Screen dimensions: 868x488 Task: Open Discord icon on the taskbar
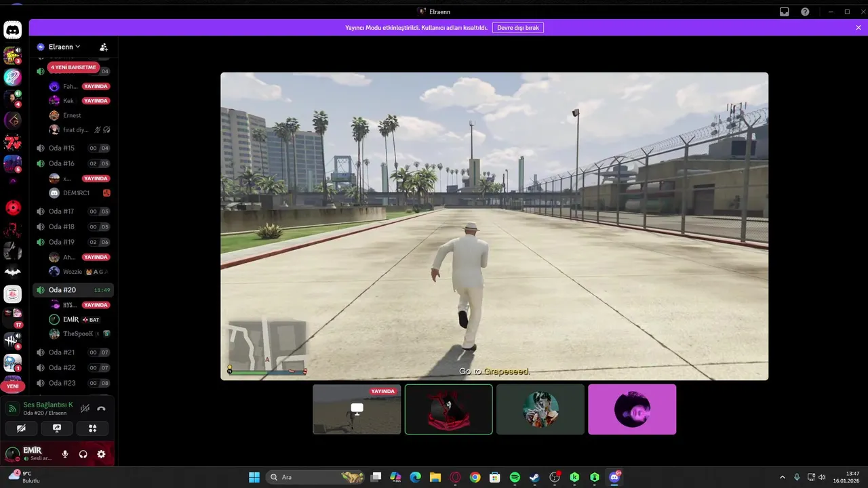(x=614, y=477)
